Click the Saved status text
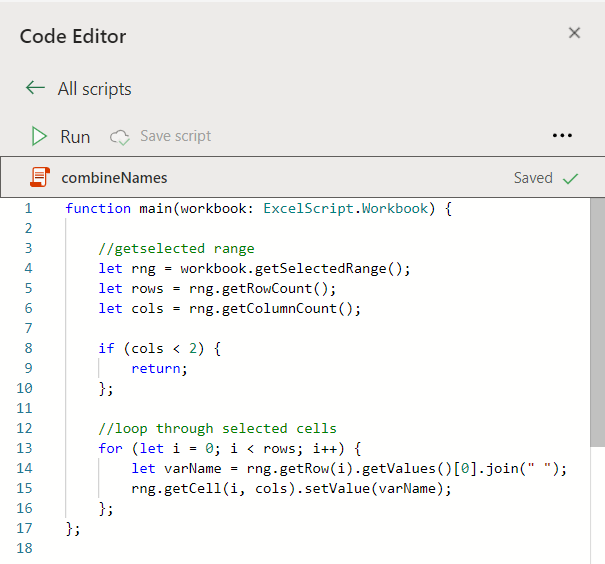This screenshot has width=605, height=564. [x=533, y=178]
